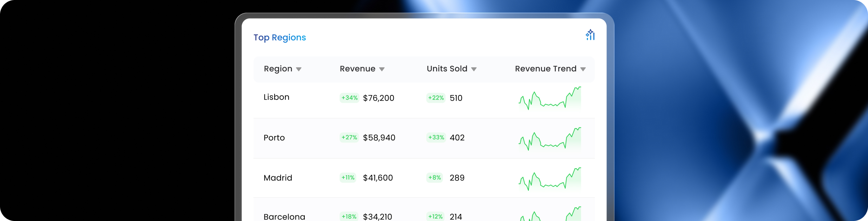Open the Revenue Trend sort arrow

tap(583, 69)
